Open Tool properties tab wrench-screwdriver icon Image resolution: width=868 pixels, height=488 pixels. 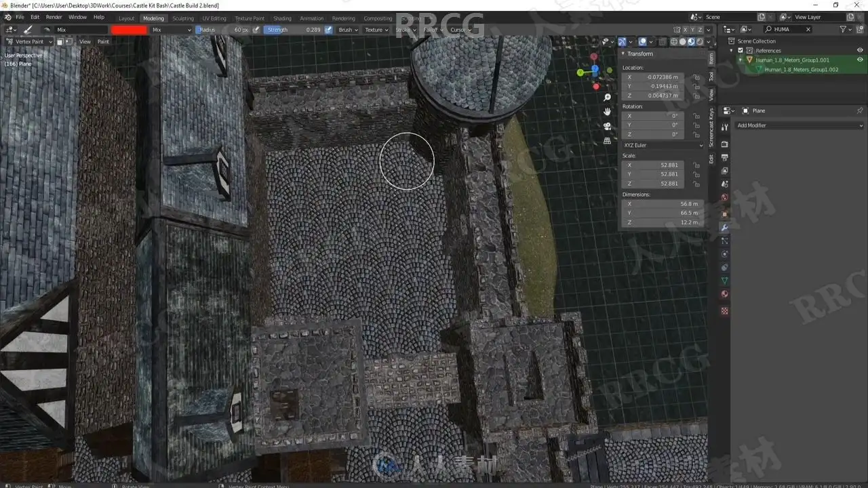tap(724, 127)
